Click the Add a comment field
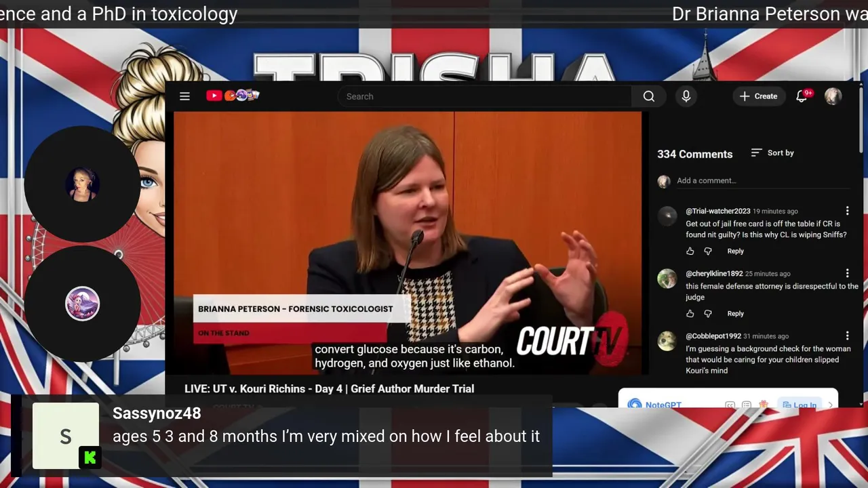 point(763,181)
